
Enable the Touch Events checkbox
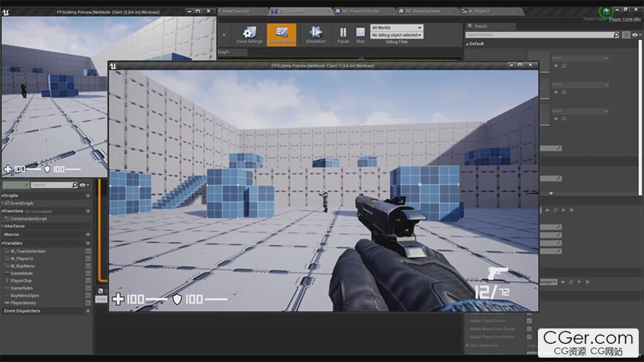[x=529, y=321]
